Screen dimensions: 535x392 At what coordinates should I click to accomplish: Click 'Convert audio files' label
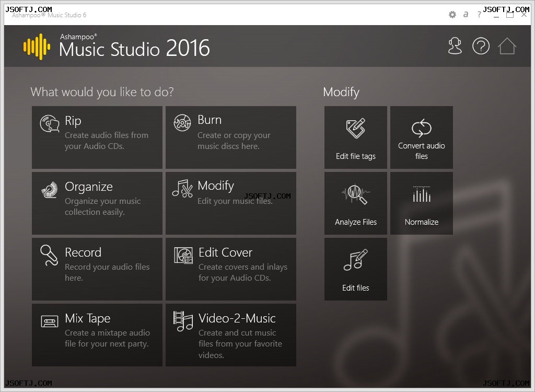click(x=422, y=151)
